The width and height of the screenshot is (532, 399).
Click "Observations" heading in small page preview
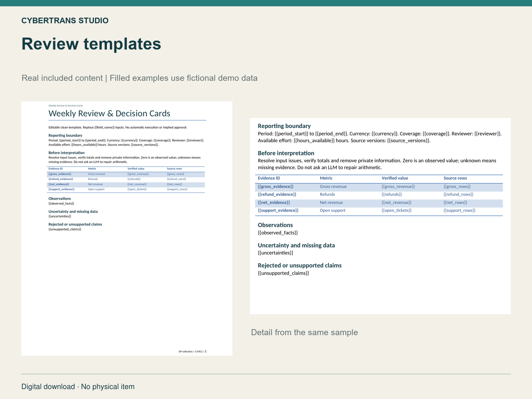pos(60,199)
